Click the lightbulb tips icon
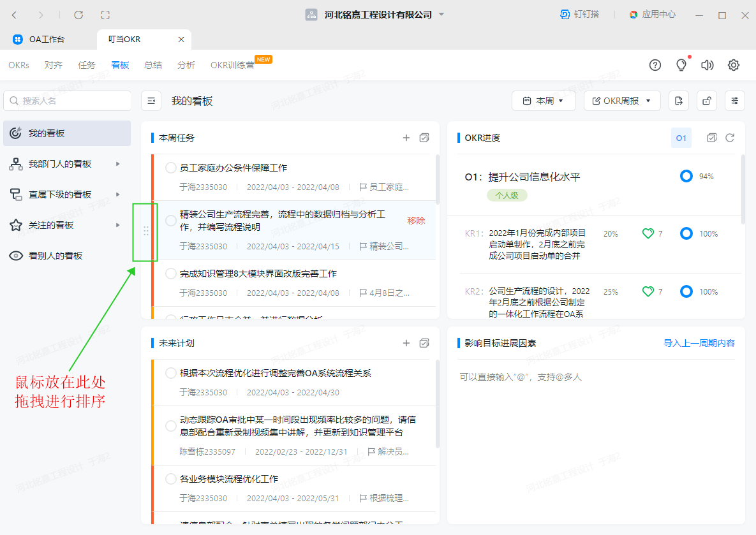 [x=681, y=65]
